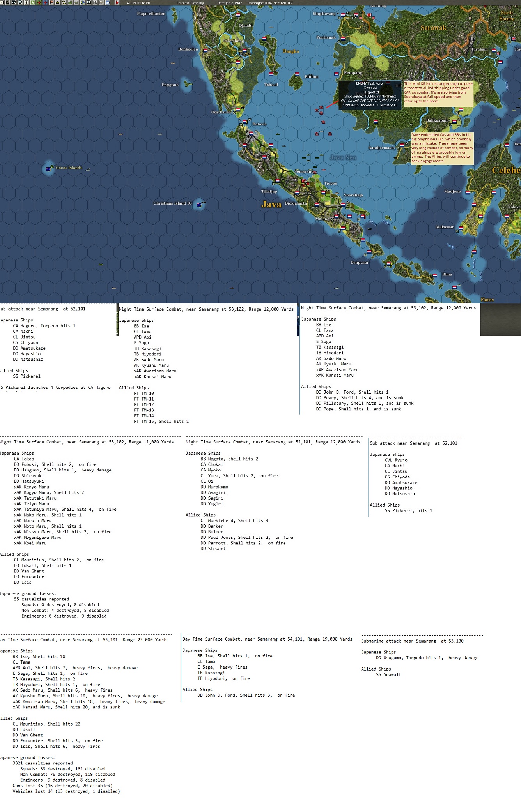Select the Bandjermasin base flag icon
Screen dimensions: 521x812
[x=402, y=145]
